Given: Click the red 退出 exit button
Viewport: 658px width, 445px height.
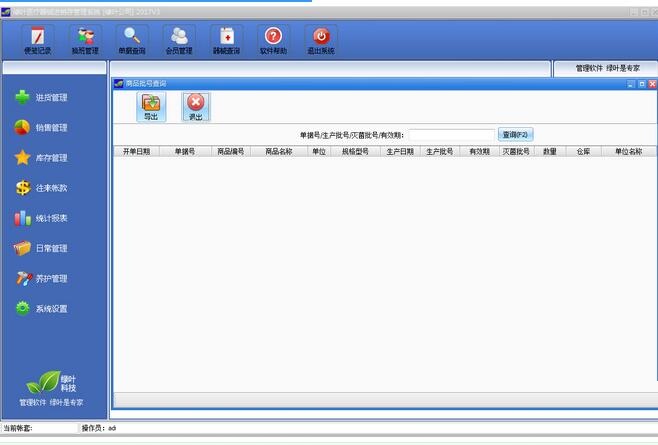Looking at the screenshot, I should (196, 107).
